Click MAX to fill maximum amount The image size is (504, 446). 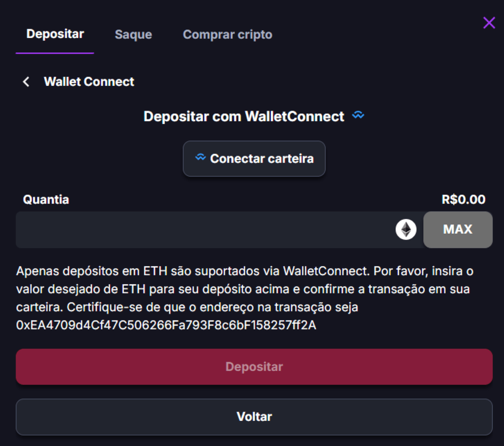[x=458, y=230]
